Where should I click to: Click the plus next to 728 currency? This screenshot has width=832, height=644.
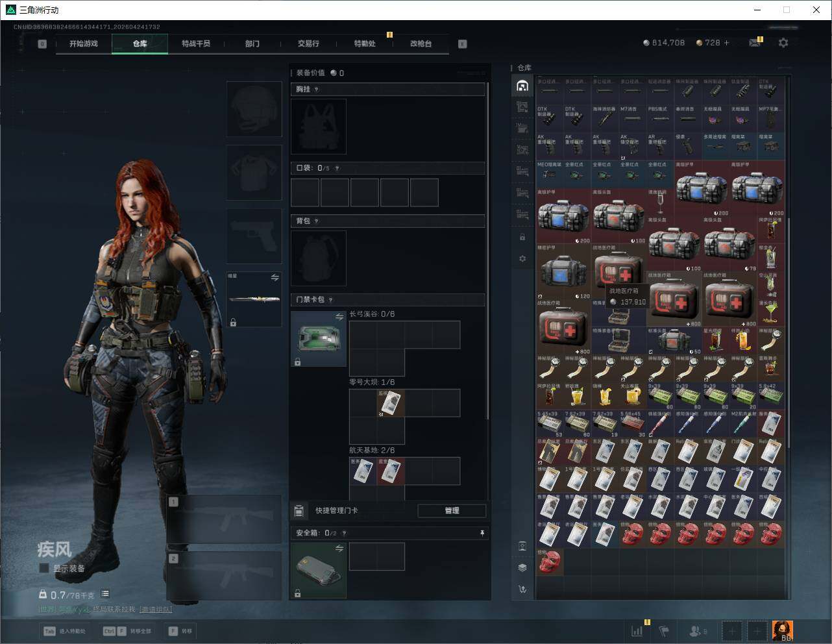726,43
